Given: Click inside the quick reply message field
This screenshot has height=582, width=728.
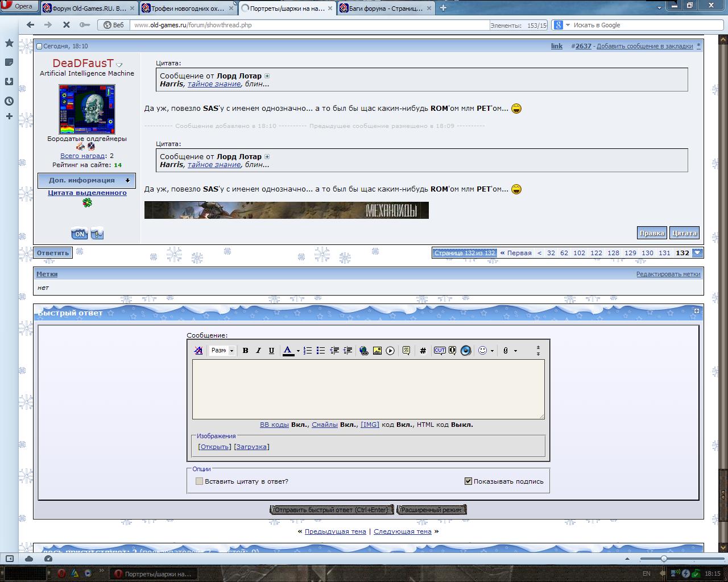Looking at the screenshot, I should (368, 389).
